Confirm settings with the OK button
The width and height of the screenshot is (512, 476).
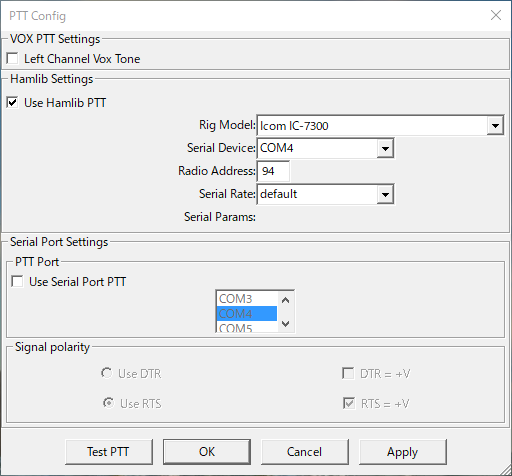click(x=207, y=452)
